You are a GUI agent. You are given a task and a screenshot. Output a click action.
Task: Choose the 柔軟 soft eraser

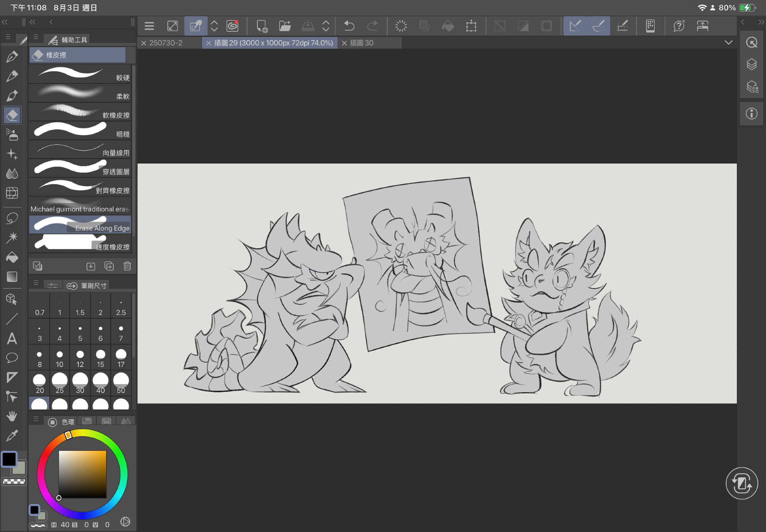[x=80, y=92]
